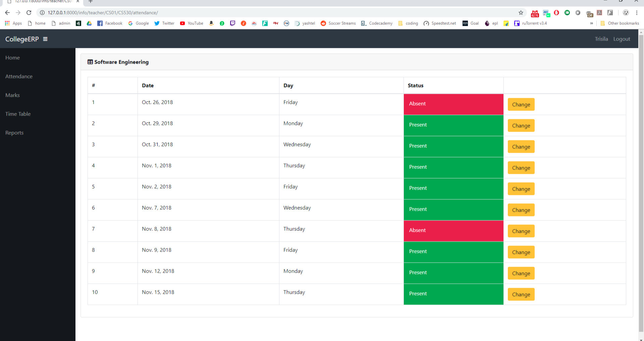This screenshot has width=644, height=341.
Task: Open Home in the sidebar
Action: click(x=12, y=58)
